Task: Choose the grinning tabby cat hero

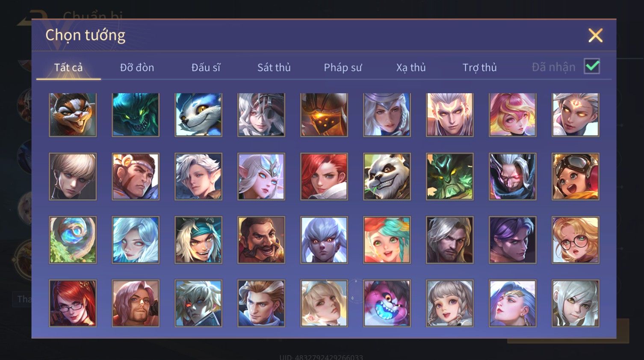Action: (73, 115)
